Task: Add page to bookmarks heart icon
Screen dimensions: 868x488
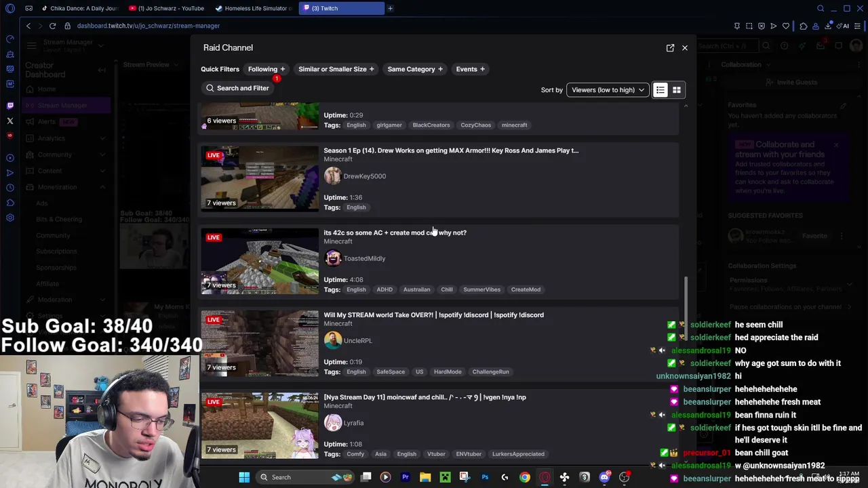Action: [786, 26]
